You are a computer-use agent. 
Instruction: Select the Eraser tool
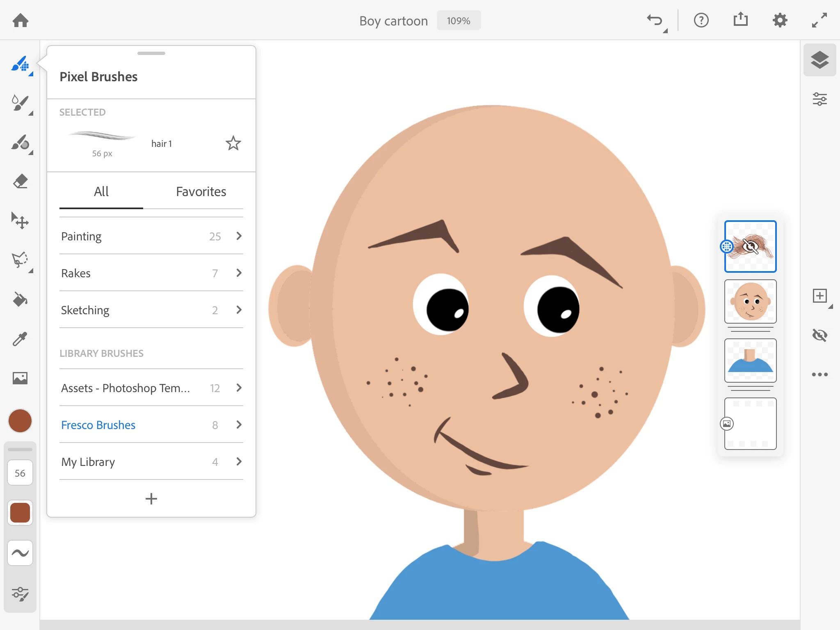coord(20,181)
